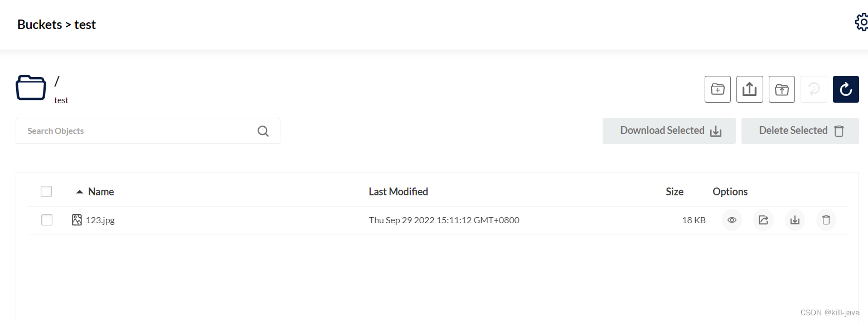Click the upload folder icon
This screenshot has width=868, height=322.
[782, 89]
